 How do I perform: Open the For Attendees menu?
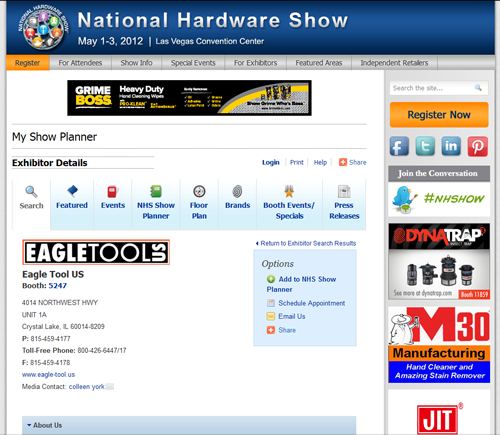80,63
